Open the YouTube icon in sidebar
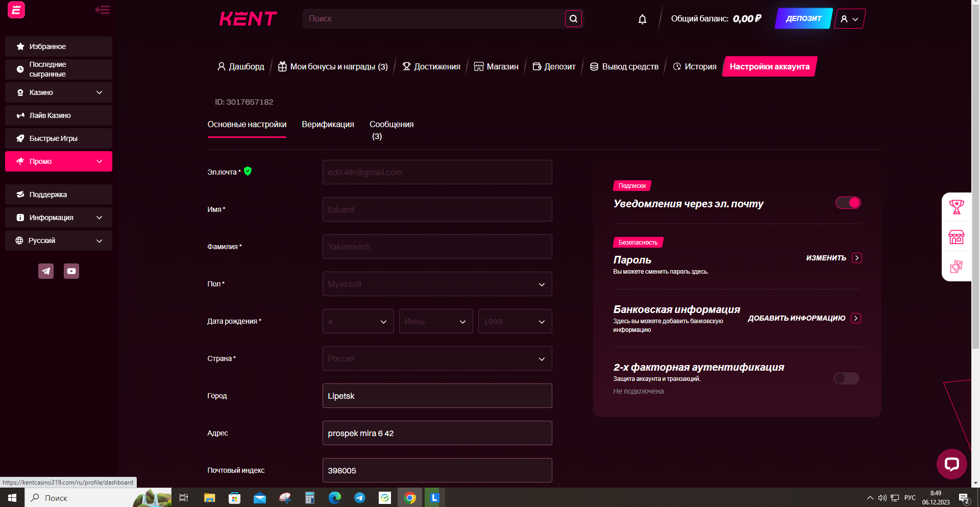The image size is (980, 507). [71, 271]
